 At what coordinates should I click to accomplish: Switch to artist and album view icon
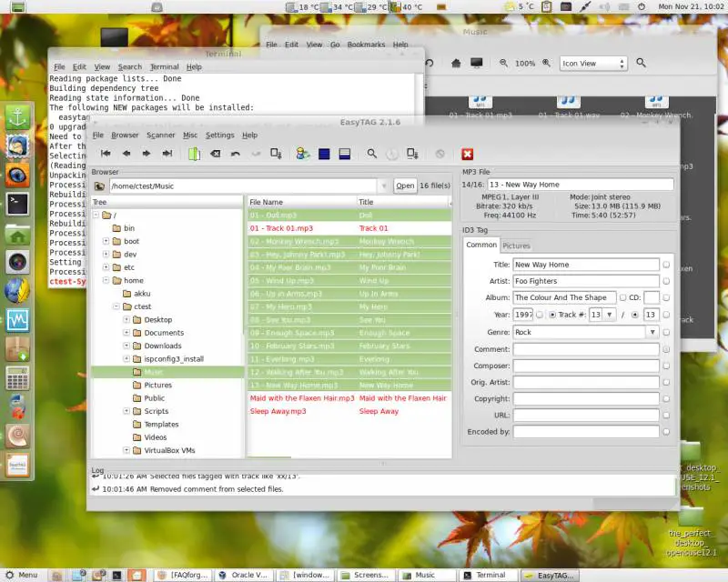click(303, 154)
